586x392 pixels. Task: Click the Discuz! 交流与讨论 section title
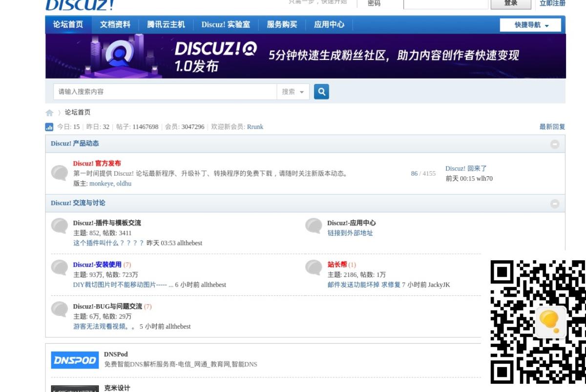[78, 203]
